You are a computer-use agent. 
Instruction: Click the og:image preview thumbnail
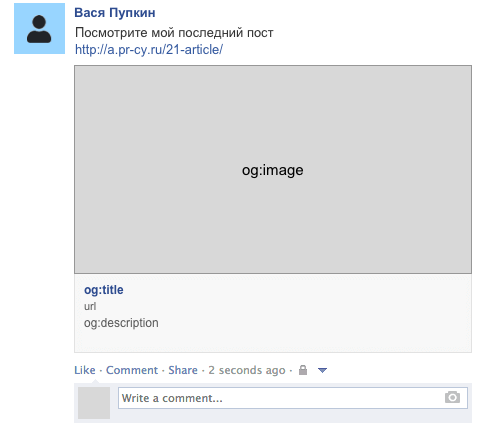[x=273, y=170]
